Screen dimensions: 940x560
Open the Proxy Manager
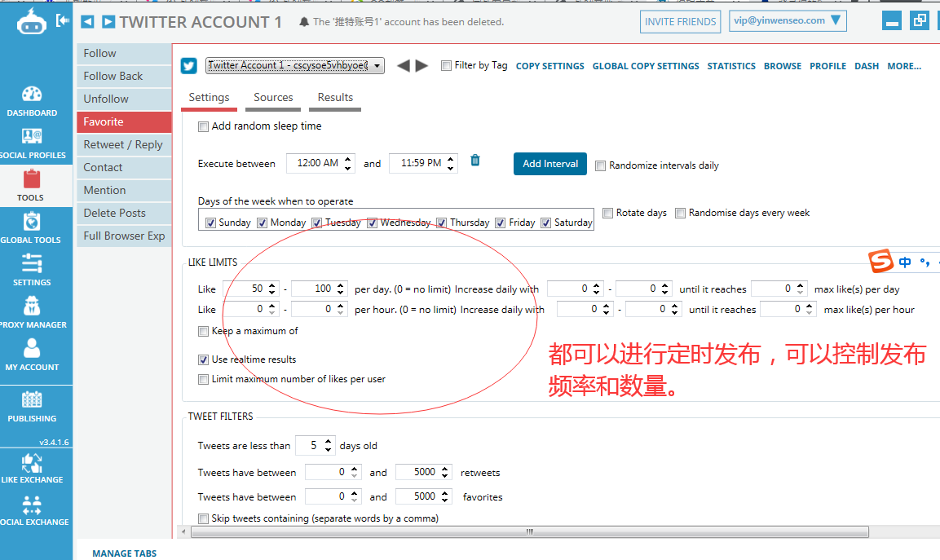coord(32,311)
